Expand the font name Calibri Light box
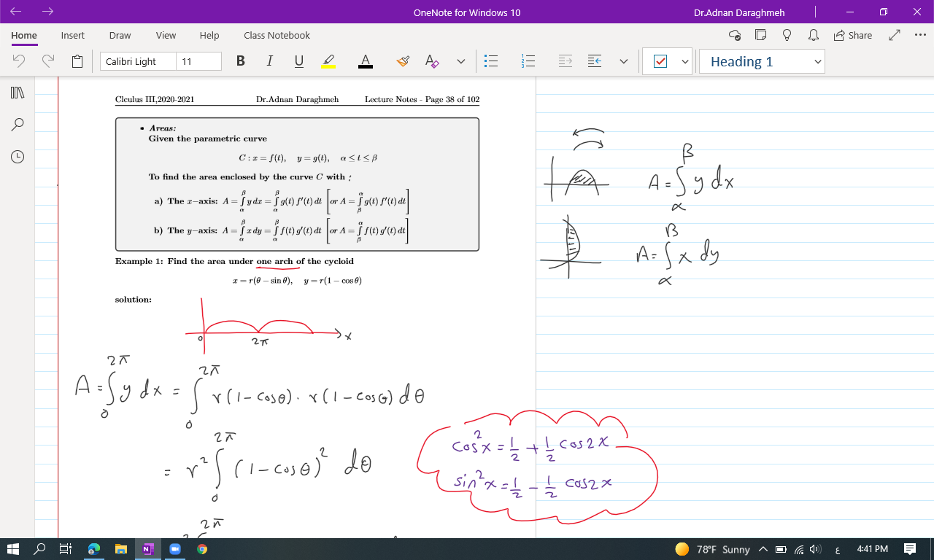Screen dimensions: 934x560 (138, 61)
